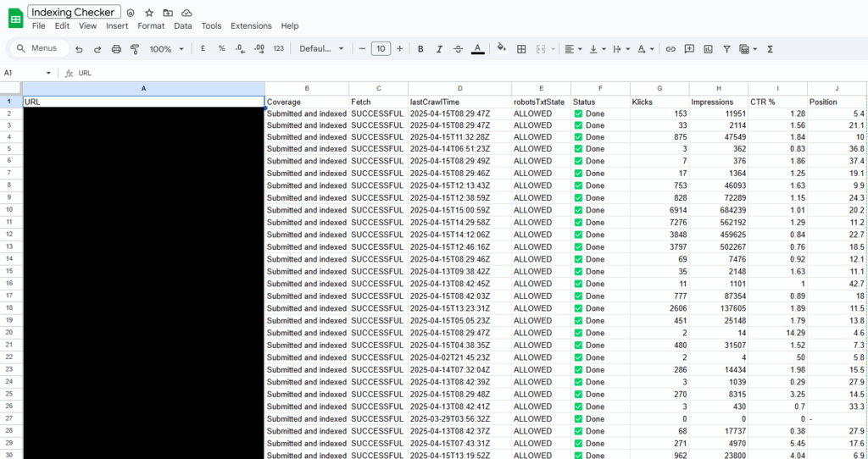
Task: Select column B header
Action: click(307, 88)
